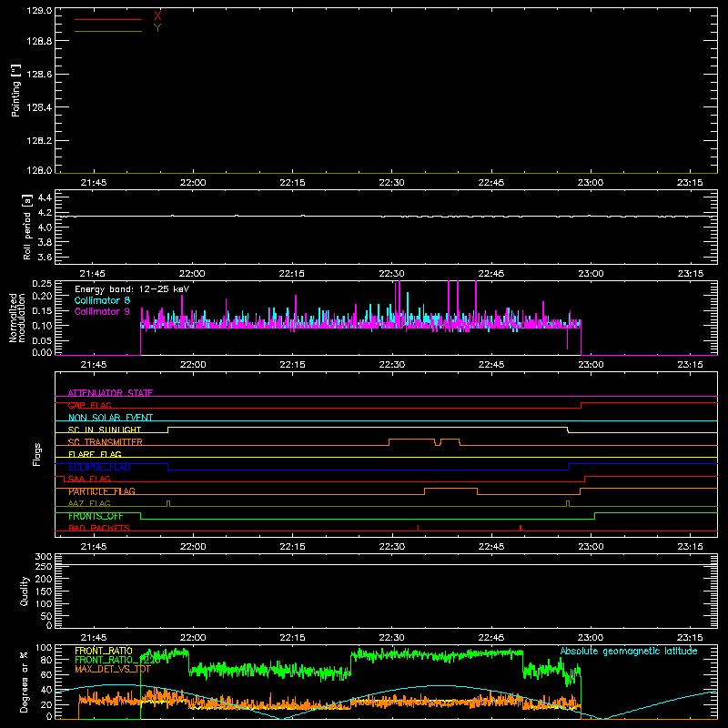
Task: Click the red X legend line
Action: pyautogui.click(x=108, y=19)
